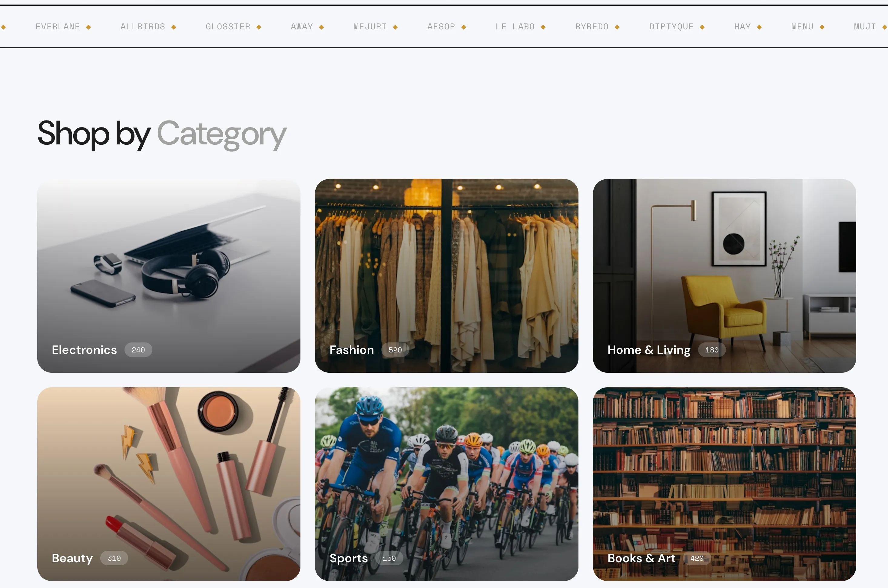Choose the Le Labo brand link

coord(515,27)
